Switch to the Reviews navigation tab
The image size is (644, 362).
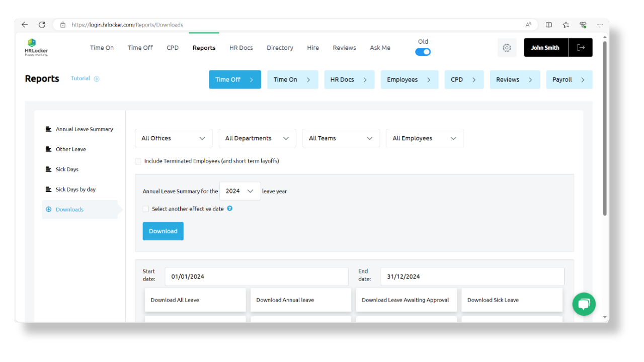click(x=344, y=47)
